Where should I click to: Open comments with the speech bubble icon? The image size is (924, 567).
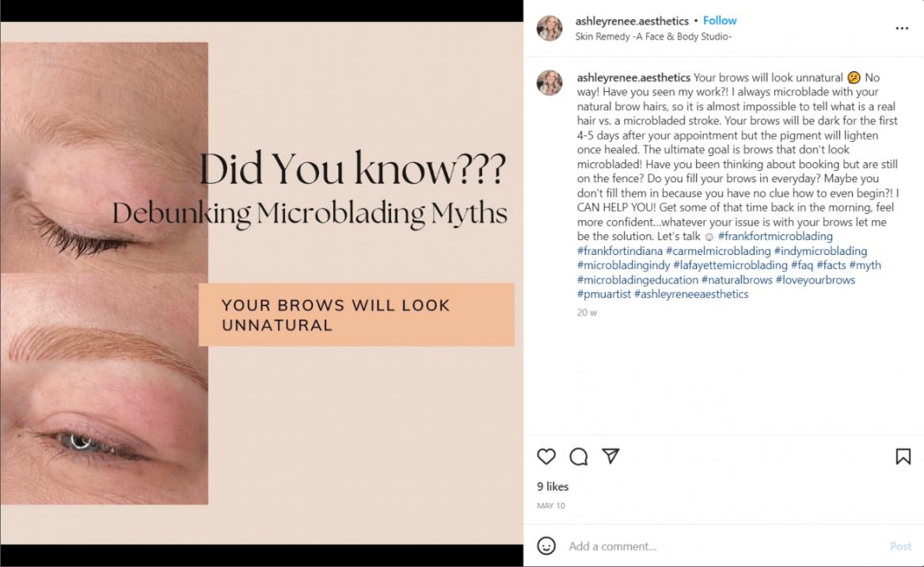tap(579, 456)
